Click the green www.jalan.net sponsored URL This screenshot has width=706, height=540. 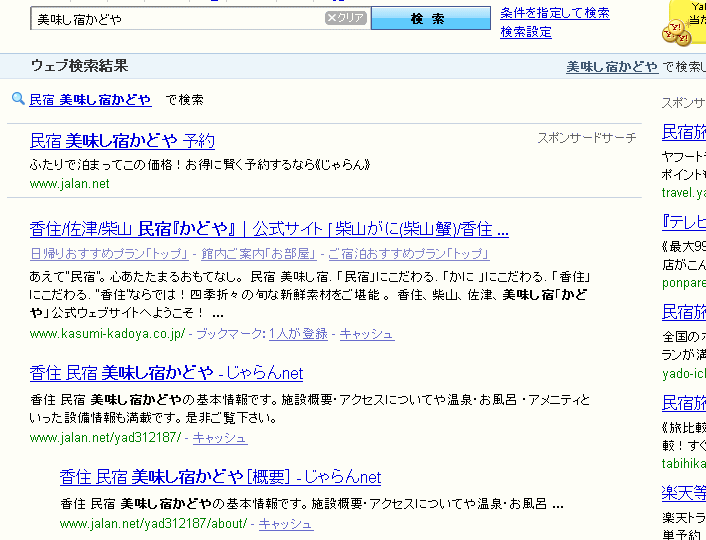[x=69, y=184]
